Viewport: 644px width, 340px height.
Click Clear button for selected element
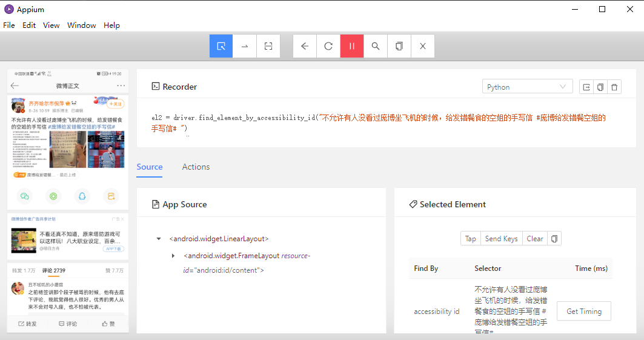tap(535, 239)
